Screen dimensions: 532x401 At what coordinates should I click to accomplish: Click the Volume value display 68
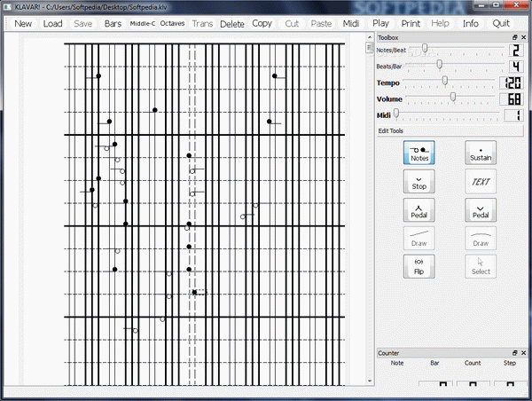pyautogui.click(x=512, y=99)
